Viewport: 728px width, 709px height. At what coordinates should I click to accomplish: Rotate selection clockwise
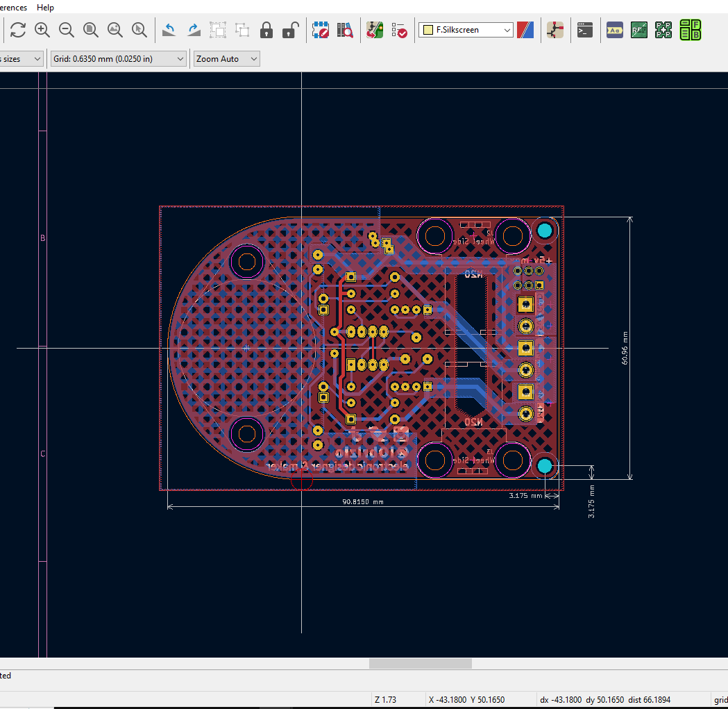click(x=194, y=30)
